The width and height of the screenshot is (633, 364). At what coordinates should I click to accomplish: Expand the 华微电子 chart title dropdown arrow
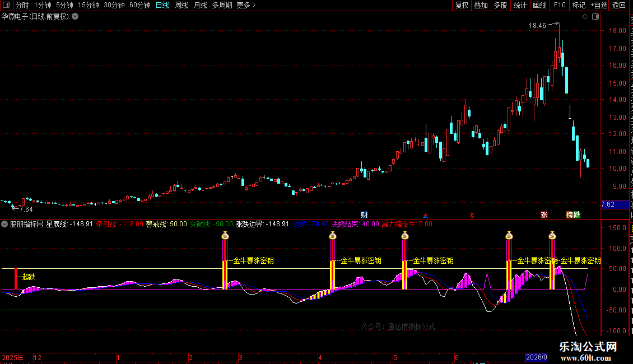(75, 17)
